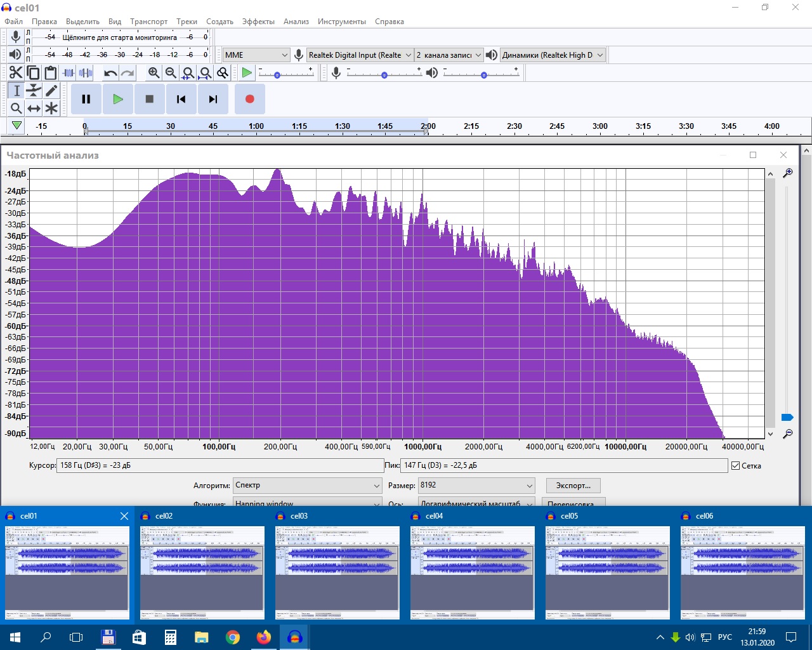Undo the last action
812x650 pixels.
click(110, 73)
